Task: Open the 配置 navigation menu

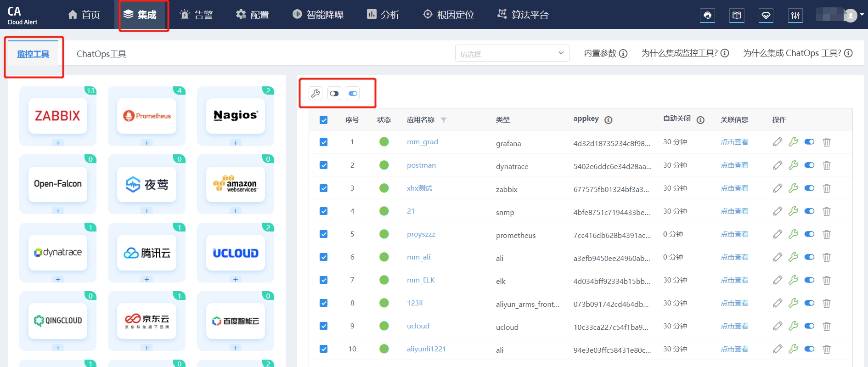Action: (x=253, y=15)
